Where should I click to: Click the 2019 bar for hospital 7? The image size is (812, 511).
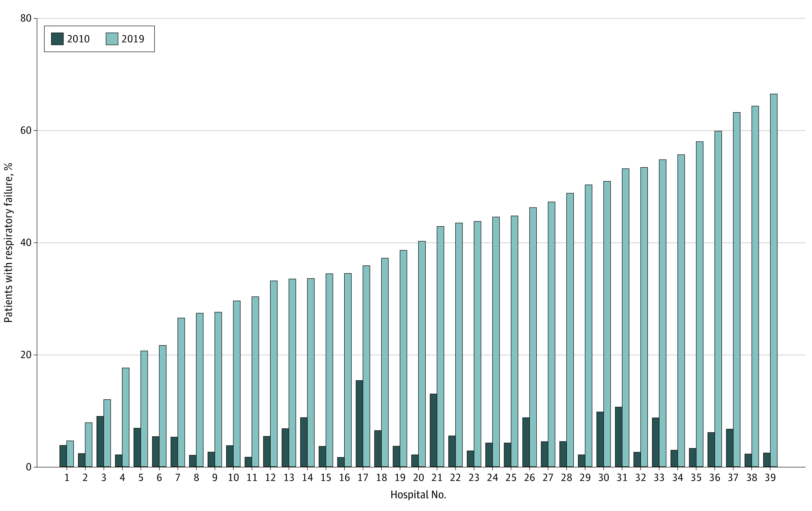tap(181, 393)
